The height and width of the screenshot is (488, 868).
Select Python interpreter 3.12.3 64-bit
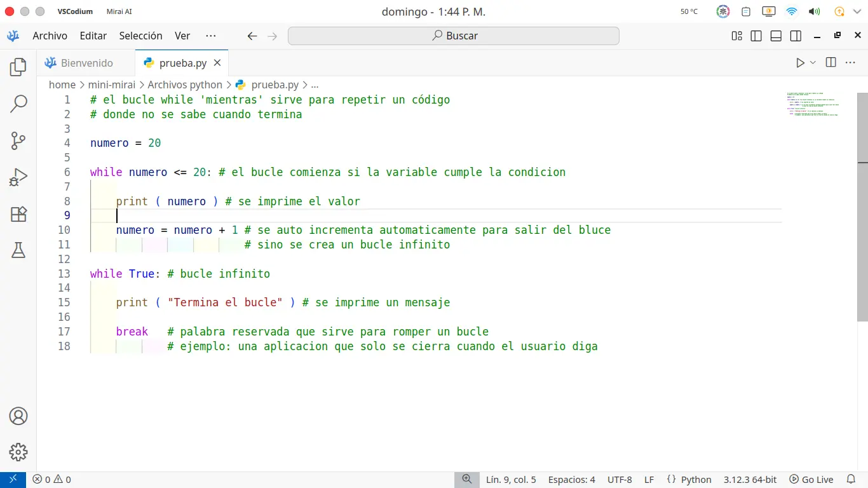[x=750, y=480]
